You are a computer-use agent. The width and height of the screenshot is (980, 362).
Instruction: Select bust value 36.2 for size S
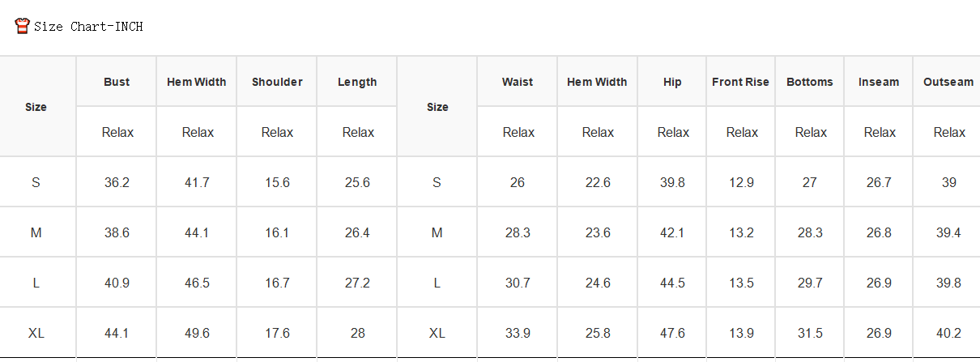[117, 182]
